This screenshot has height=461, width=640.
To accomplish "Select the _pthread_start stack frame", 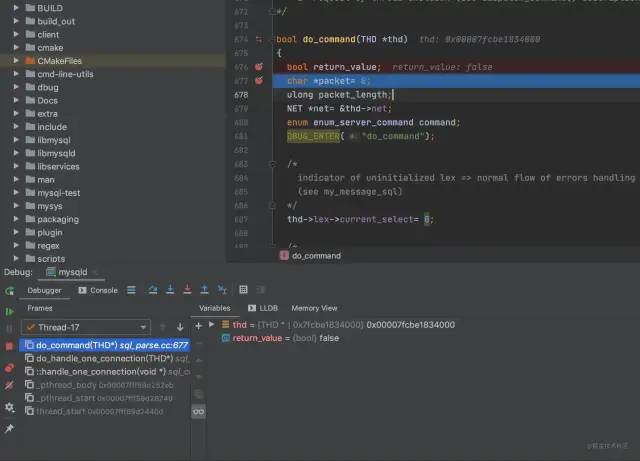I will pos(105,398).
